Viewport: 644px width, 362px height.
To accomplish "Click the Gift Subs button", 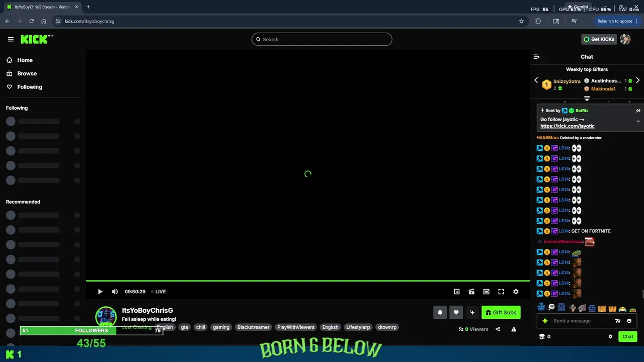I will coord(501,312).
